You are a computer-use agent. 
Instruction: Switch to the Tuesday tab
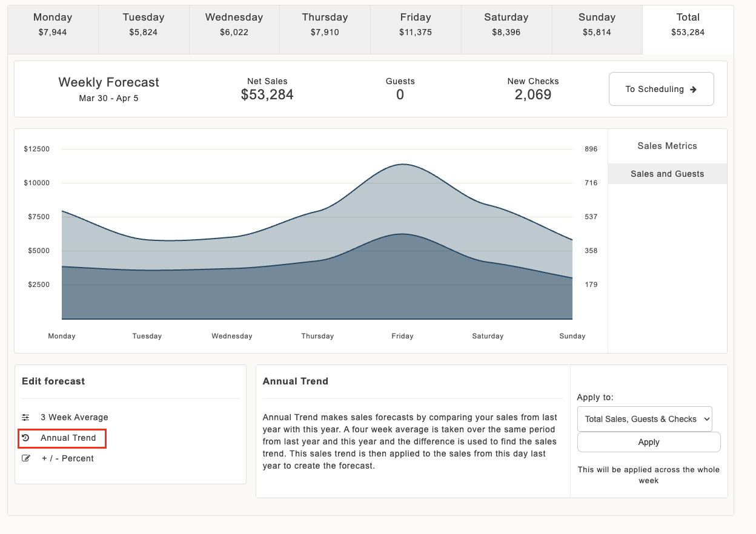[x=144, y=24]
